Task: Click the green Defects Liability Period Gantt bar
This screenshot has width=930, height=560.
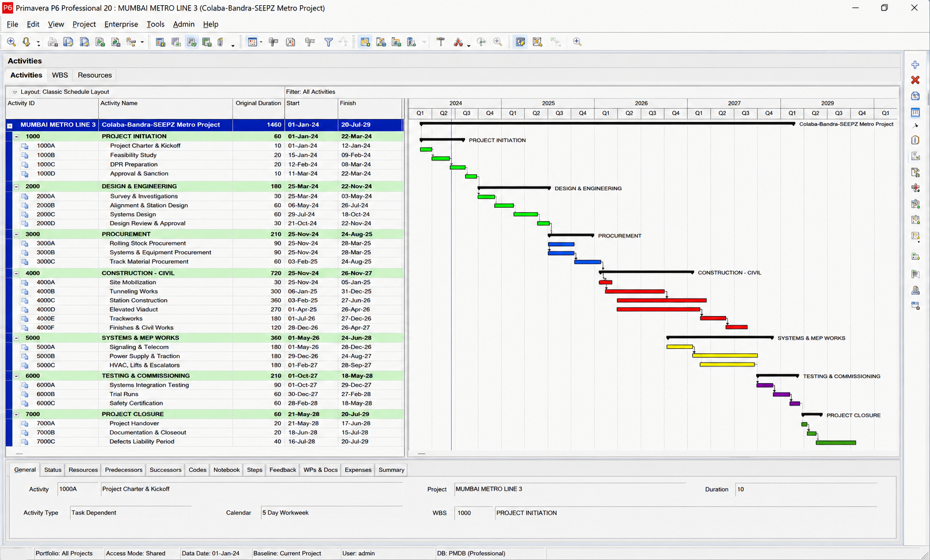Action: click(836, 443)
